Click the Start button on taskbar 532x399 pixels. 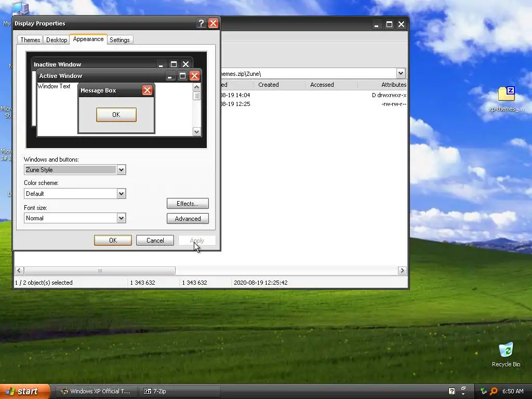25,391
